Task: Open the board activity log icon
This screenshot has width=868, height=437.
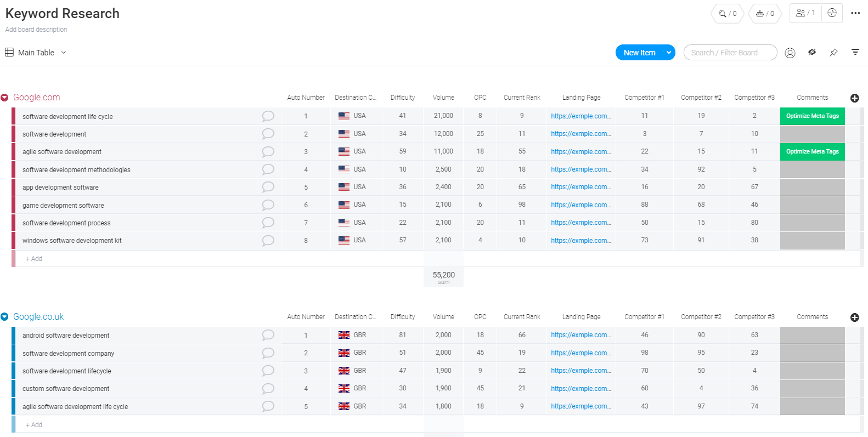Action: pyautogui.click(x=832, y=13)
